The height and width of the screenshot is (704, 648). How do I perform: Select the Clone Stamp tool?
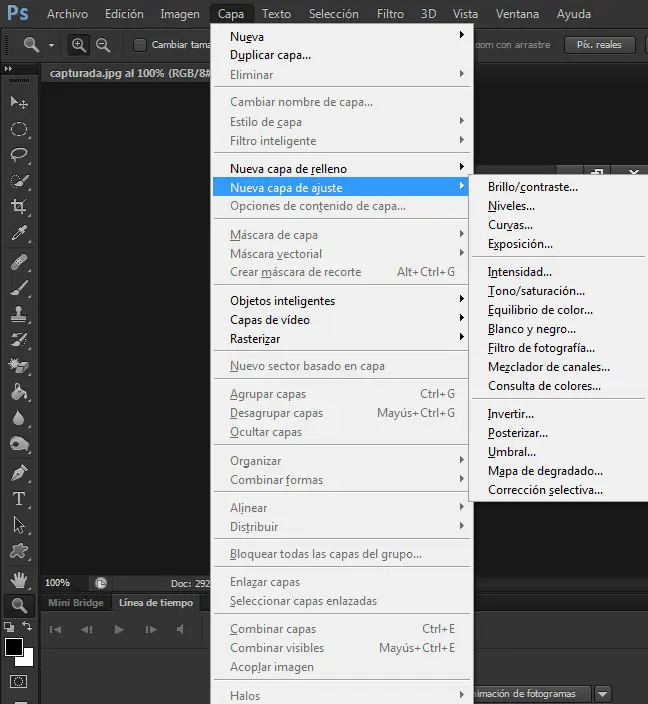coord(19,314)
